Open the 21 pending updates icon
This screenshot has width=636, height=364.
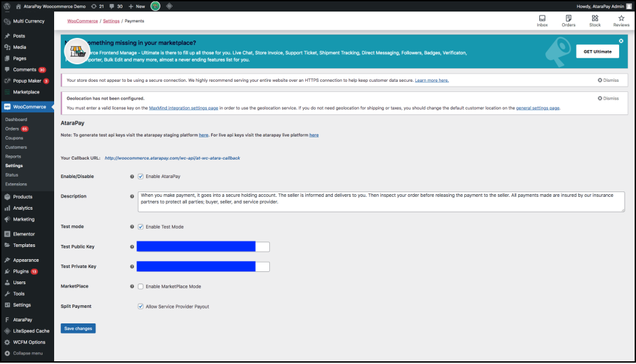pos(97,7)
